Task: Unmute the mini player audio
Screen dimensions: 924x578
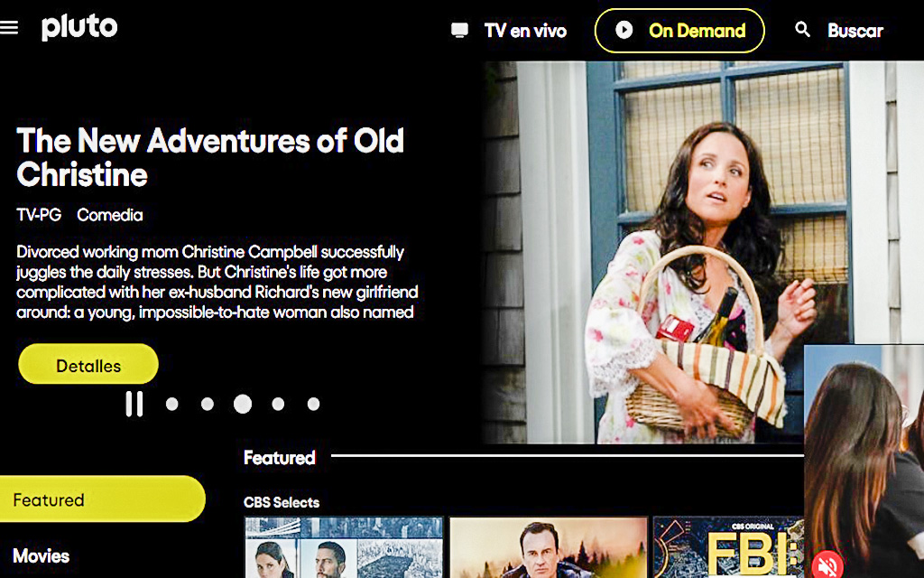Action: [x=827, y=565]
